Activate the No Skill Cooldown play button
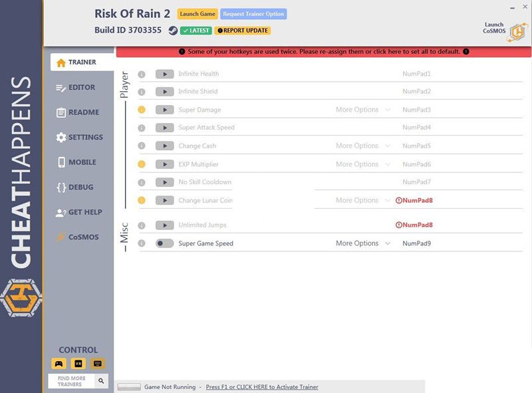 [x=164, y=182]
